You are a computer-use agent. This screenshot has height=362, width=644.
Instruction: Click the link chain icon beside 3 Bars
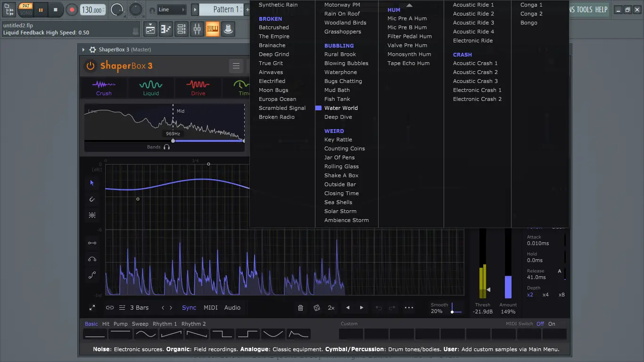(x=110, y=308)
